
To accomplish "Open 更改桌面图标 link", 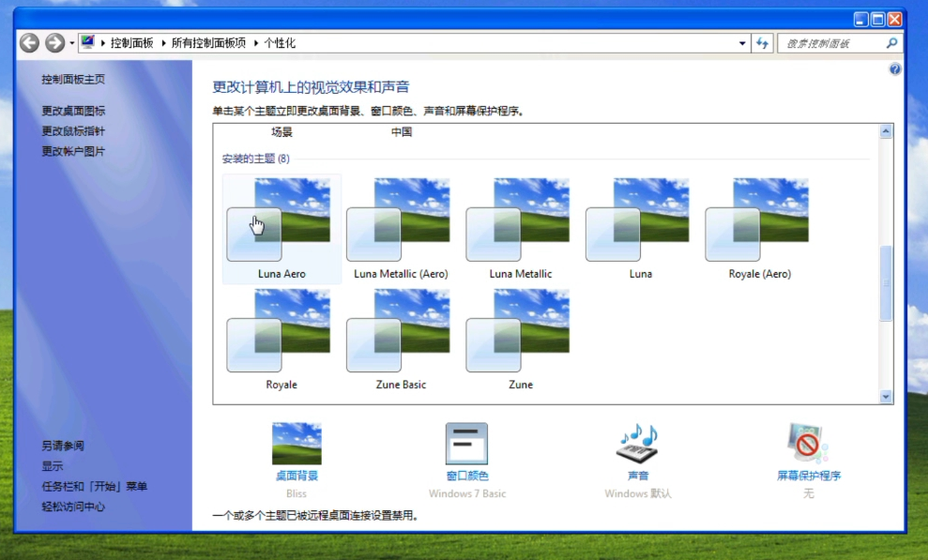I will [73, 111].
